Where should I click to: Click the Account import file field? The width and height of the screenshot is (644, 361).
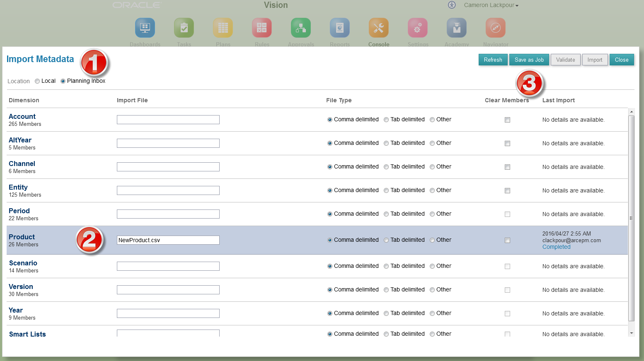coord(168,120)
